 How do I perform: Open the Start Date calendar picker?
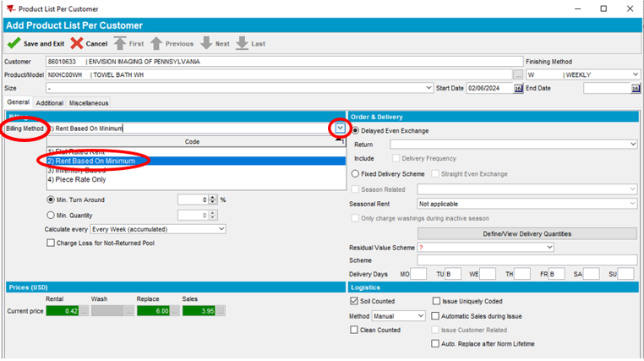click(518, 87)
